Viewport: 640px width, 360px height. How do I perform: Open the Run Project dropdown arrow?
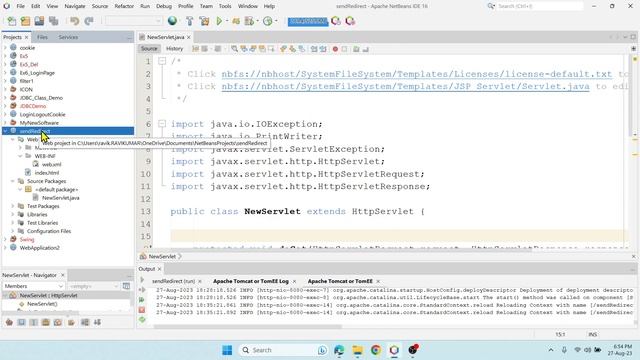(x=227, y=21)
